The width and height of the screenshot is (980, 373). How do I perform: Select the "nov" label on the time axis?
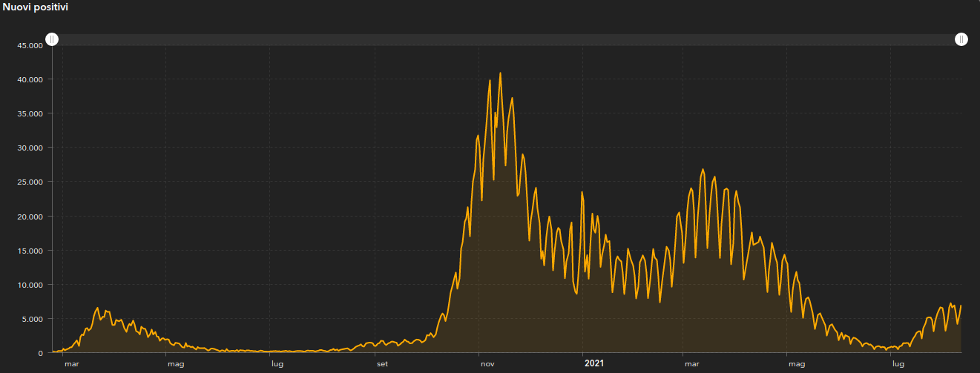487,364
